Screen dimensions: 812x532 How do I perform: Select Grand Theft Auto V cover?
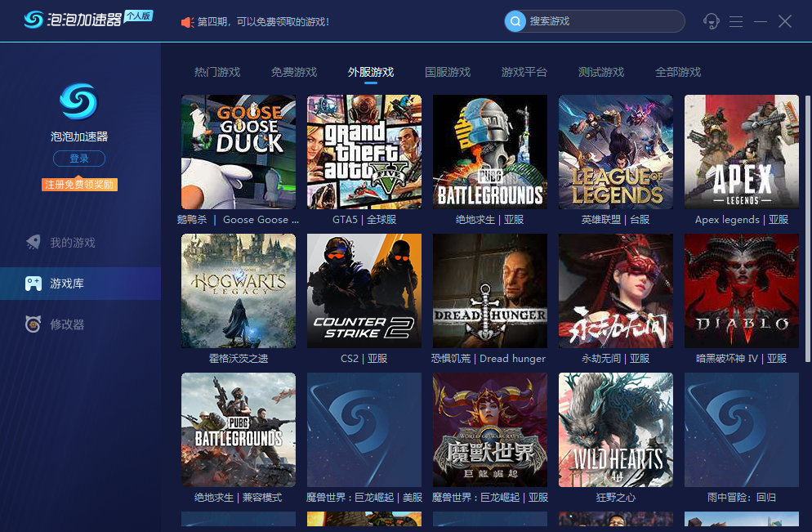[364, 152]
